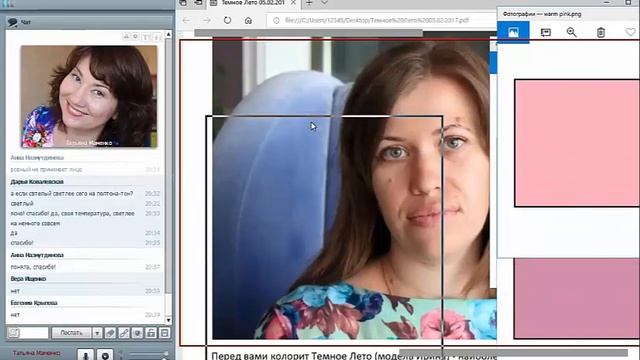Click Евгения Крылова name in chat

click(34, 303)
